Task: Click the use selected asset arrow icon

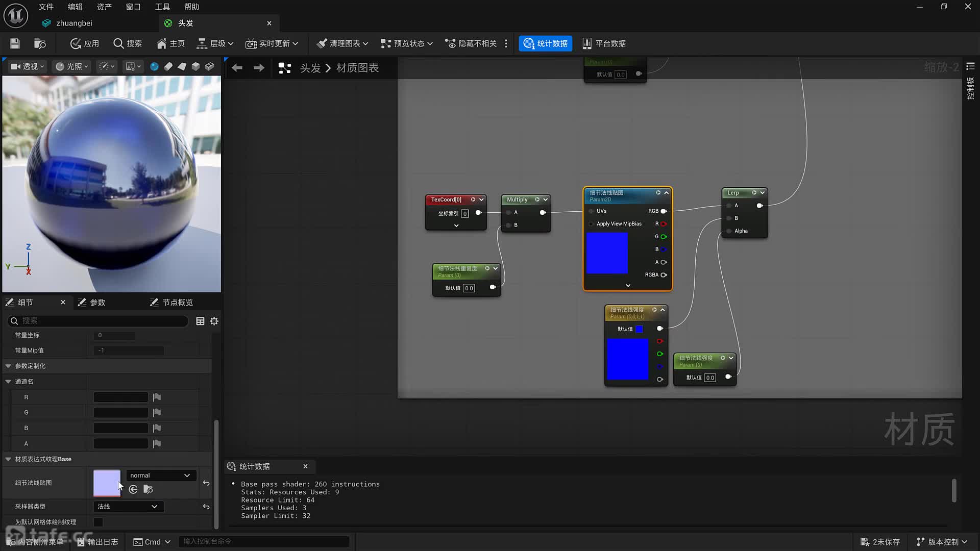Action: pos(133,489)
